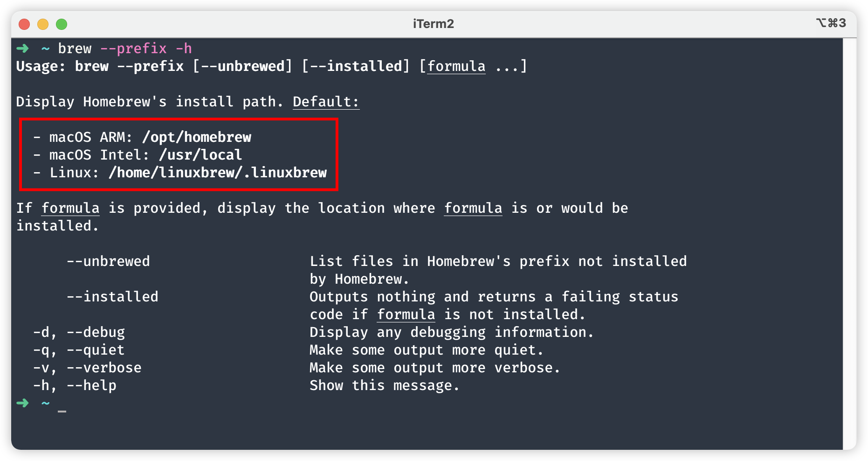Click the --unbrewed option in the list

108,261
